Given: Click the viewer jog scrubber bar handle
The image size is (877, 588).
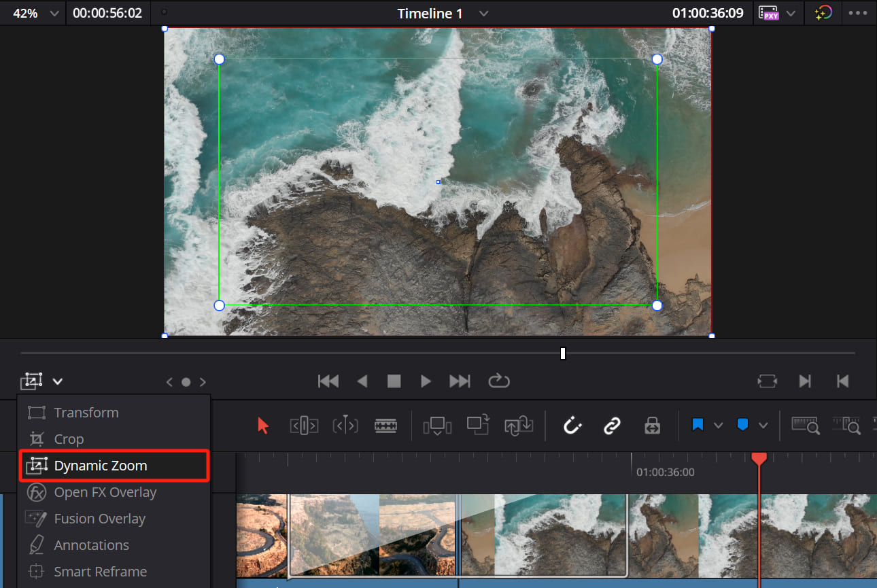Looking at the screenshot, I should pos(563,353).
